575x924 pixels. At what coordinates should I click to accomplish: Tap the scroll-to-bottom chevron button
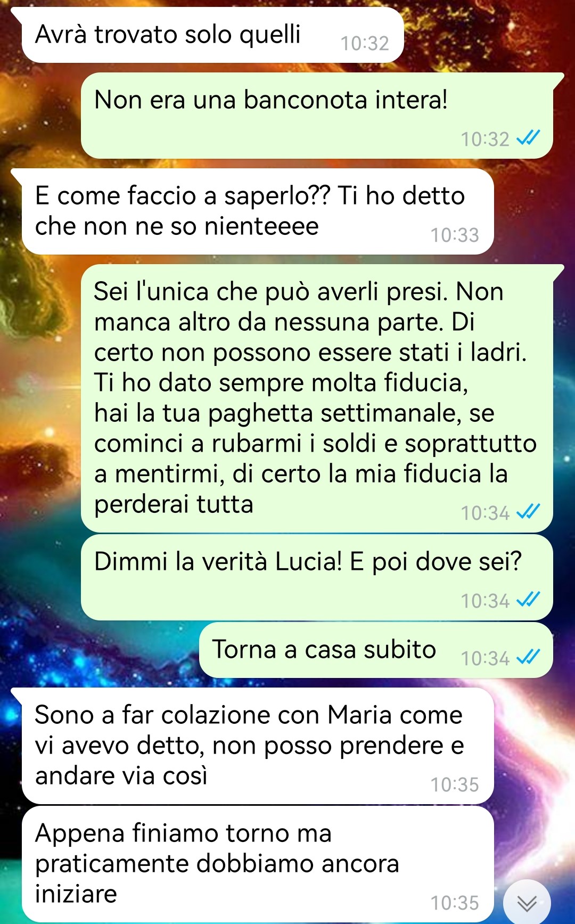point(527,903)
